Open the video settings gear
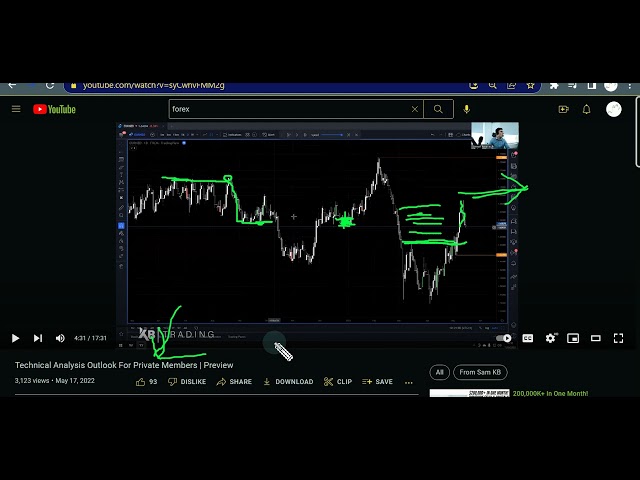The width and height of the screenshot is (640, 480). coord(551,338)
